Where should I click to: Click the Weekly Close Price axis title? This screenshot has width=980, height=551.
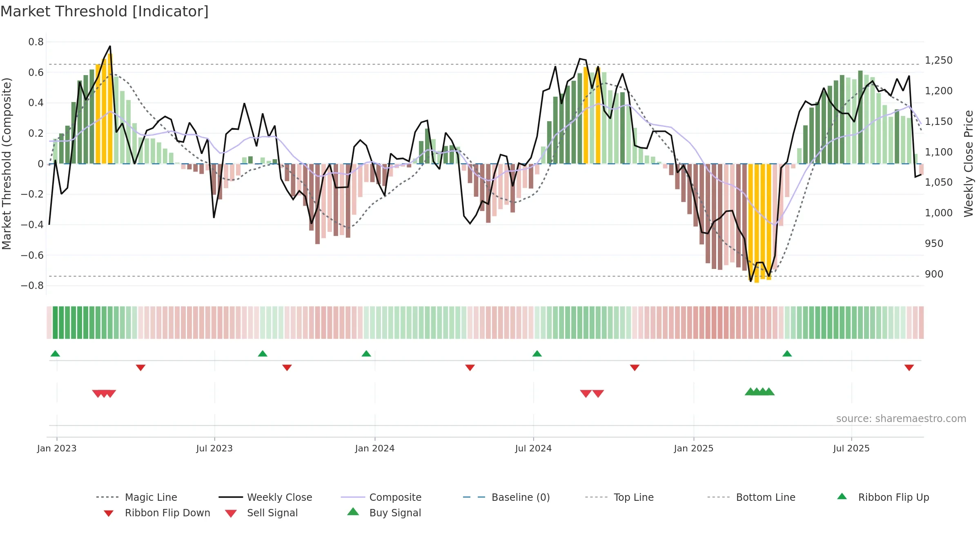969,164
